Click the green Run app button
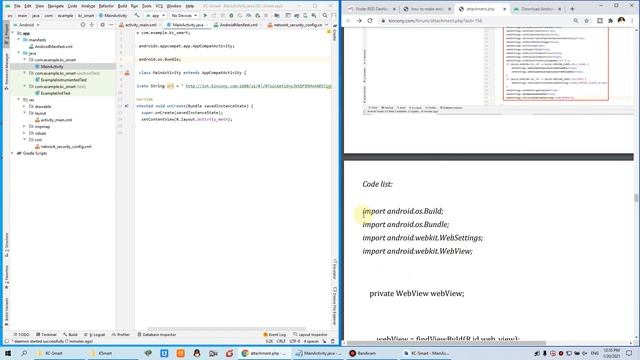This screenshot has width=640, height=360. (x=205, y=16)
